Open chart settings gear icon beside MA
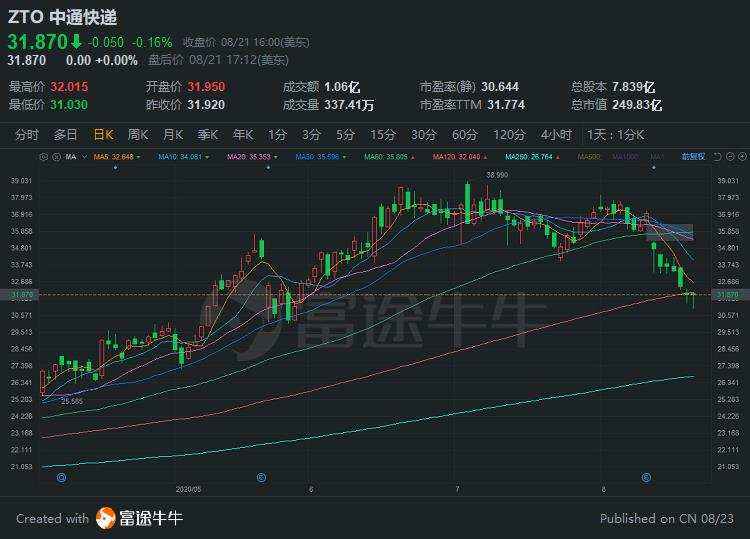This screenshot has height=539, width=750. click(x=44, y=157)
